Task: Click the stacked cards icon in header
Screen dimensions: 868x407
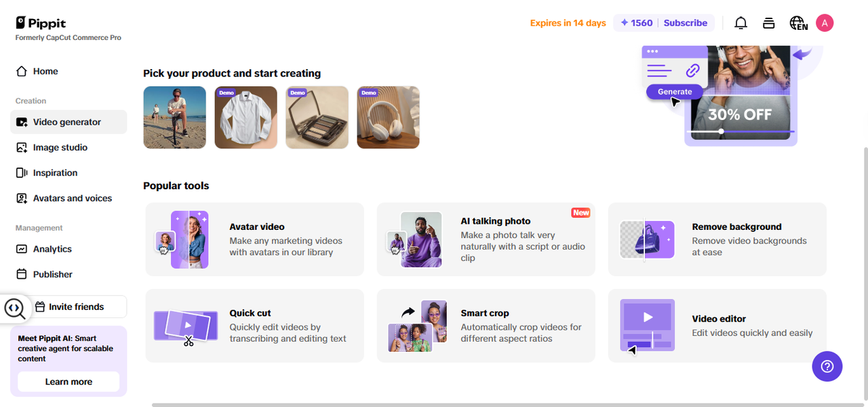Action: [x=768, y=23]
